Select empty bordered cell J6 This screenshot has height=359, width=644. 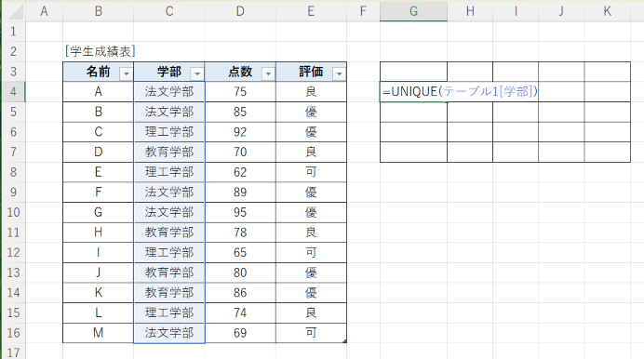point(561,132)
